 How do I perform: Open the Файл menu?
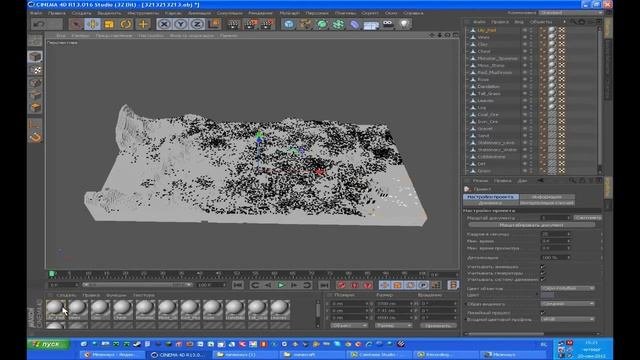(x=36, y=13)
